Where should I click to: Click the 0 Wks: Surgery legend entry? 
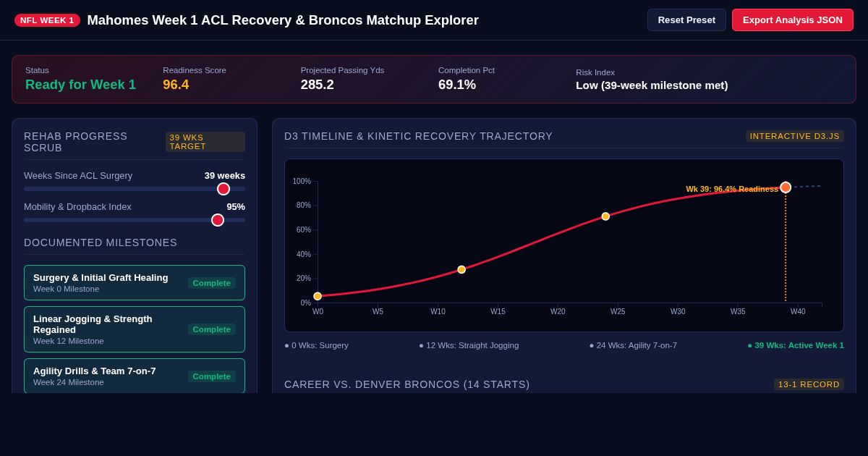click(x=316, y=345)
